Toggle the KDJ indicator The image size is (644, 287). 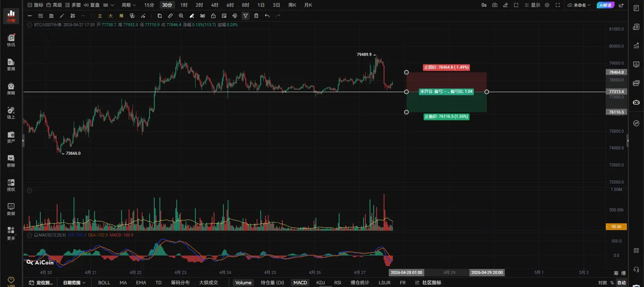pyautogui.click(x=321, y=282)
